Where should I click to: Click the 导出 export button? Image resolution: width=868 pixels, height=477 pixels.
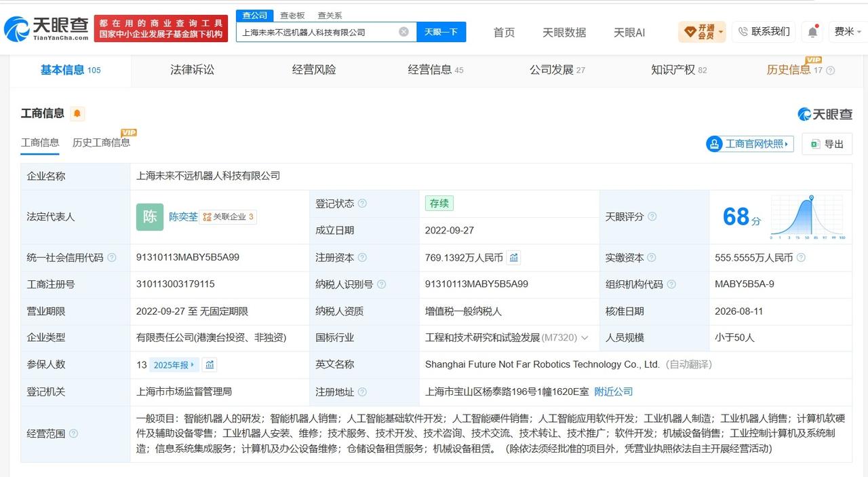827,144
